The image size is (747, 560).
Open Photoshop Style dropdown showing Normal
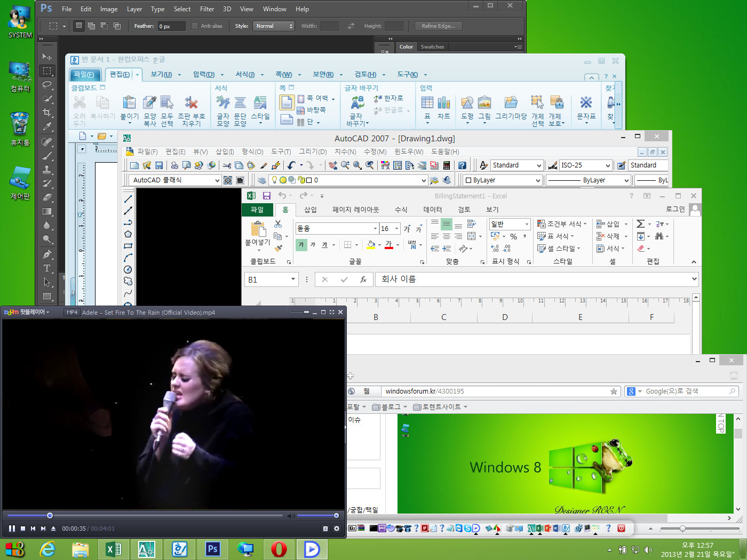[274, 26]
